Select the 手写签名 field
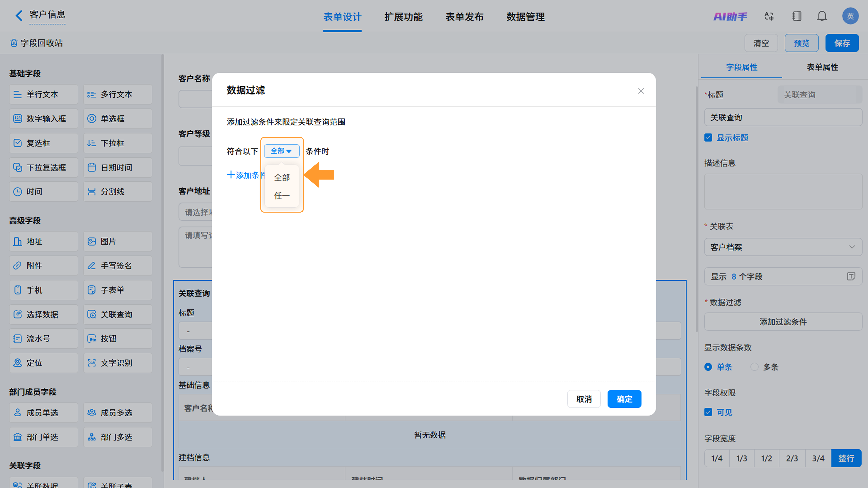Viewport: 868px width, 488px height. coord(118,265)
